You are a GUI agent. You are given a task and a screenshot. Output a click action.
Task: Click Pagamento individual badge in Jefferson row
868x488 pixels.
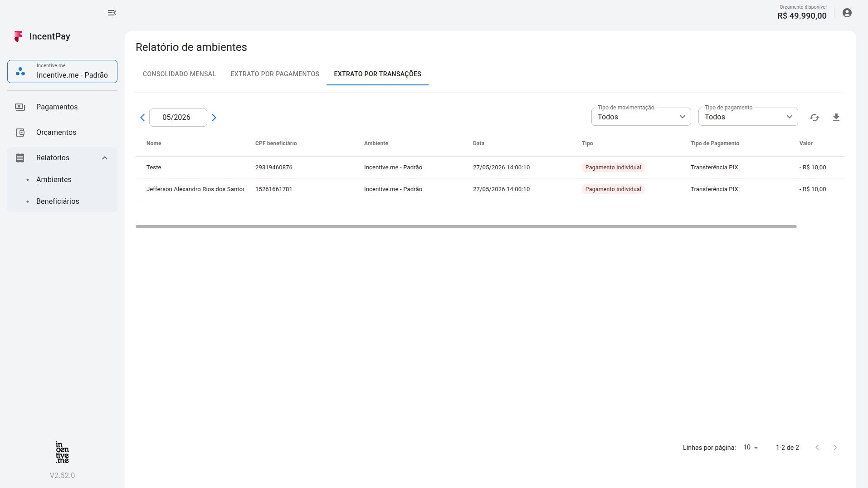(613, 189)
